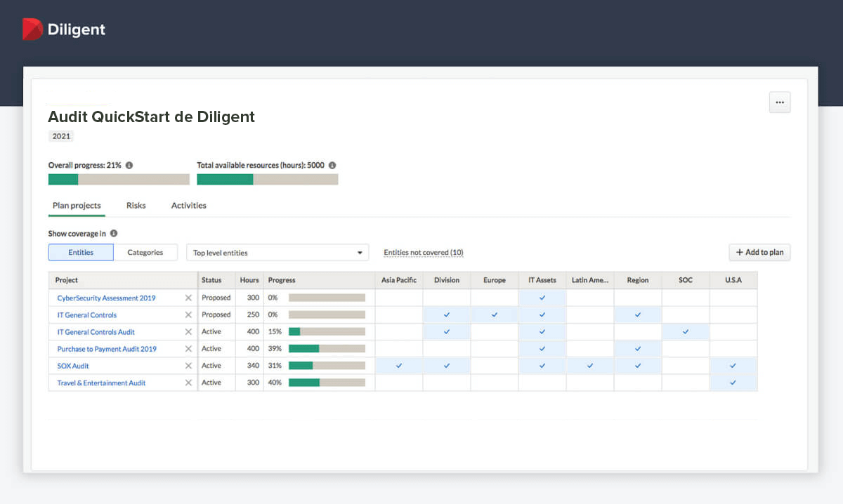Toggle IT Assets check for CyberSecurity Assessment 2019
The height and width of the screenshot is (504, 843).
(x=542, y=298)
